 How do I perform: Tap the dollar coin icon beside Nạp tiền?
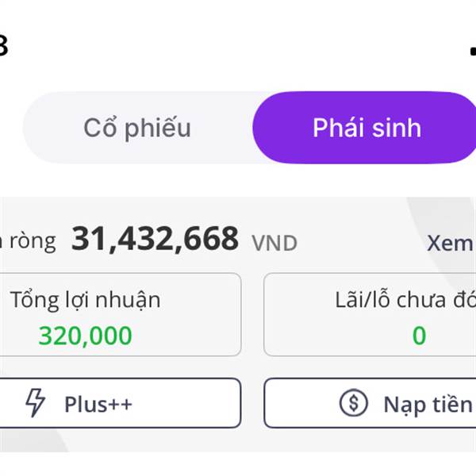coord(353,403)
